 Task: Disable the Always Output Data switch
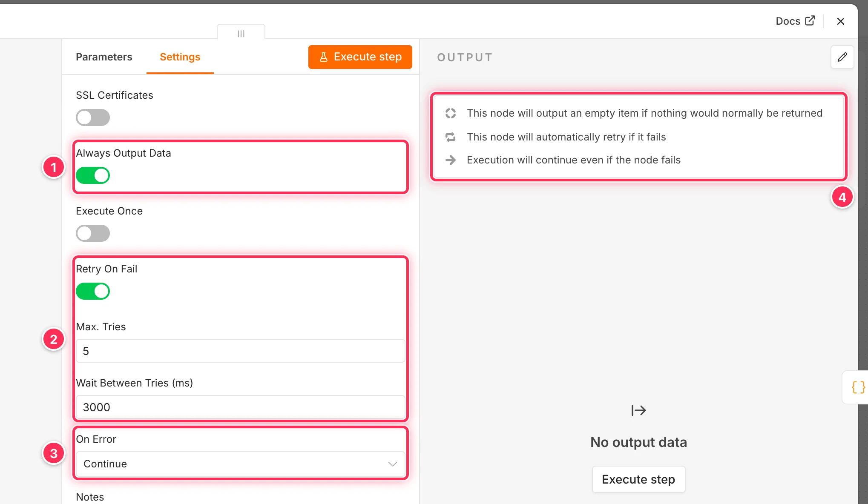pyautogui.click(x=93, y=175)
